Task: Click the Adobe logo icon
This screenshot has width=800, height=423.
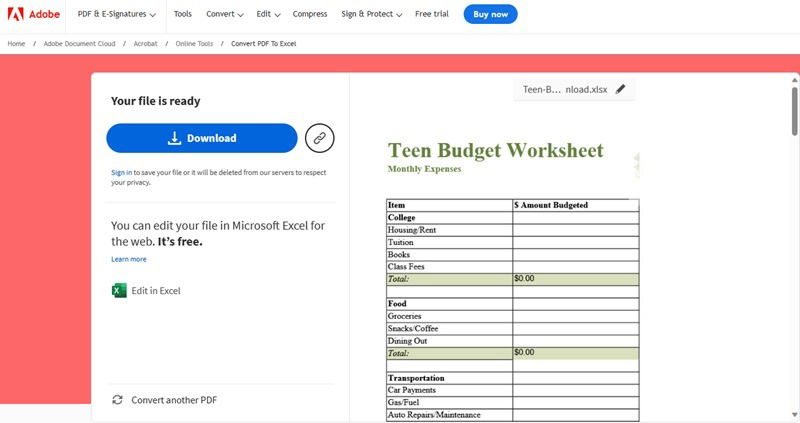Action: click(15, 14)
